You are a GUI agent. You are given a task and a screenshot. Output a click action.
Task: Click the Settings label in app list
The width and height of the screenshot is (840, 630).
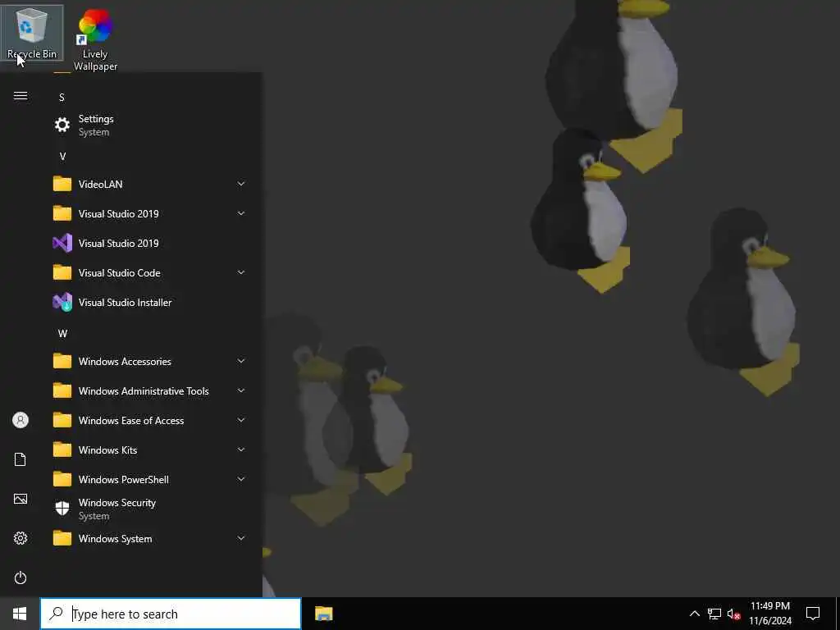[96, 119]
